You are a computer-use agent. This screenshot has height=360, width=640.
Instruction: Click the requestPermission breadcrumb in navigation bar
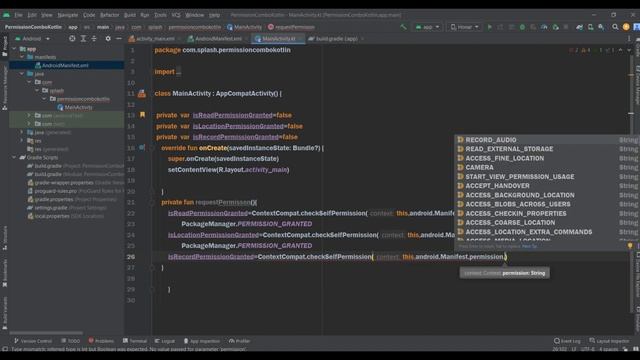[x=291, y=27]
